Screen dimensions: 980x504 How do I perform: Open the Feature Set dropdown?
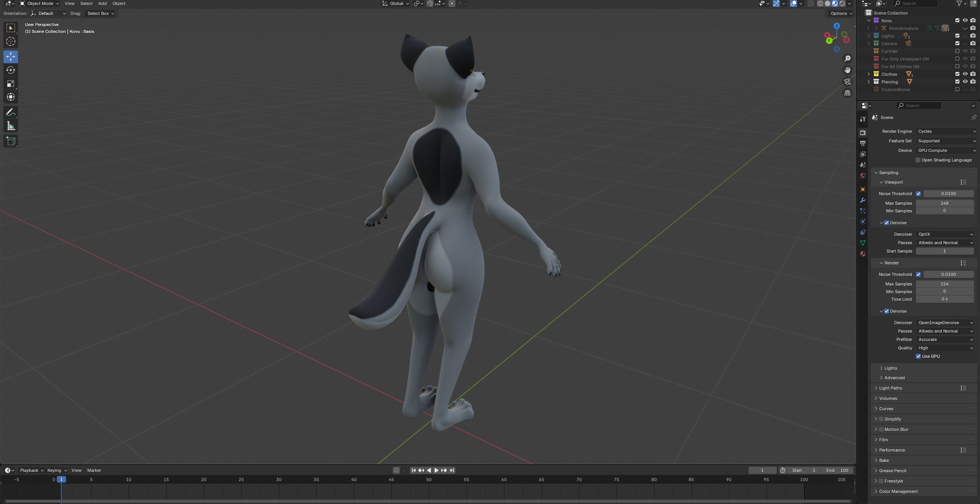(946, 141)
